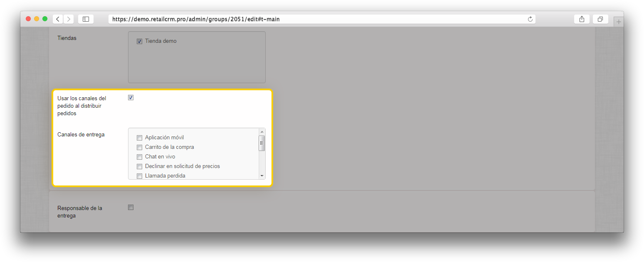The image size is (644, 262).
Task: Check the Aplicación móvil checkbox
Action: tap(140, 138)
